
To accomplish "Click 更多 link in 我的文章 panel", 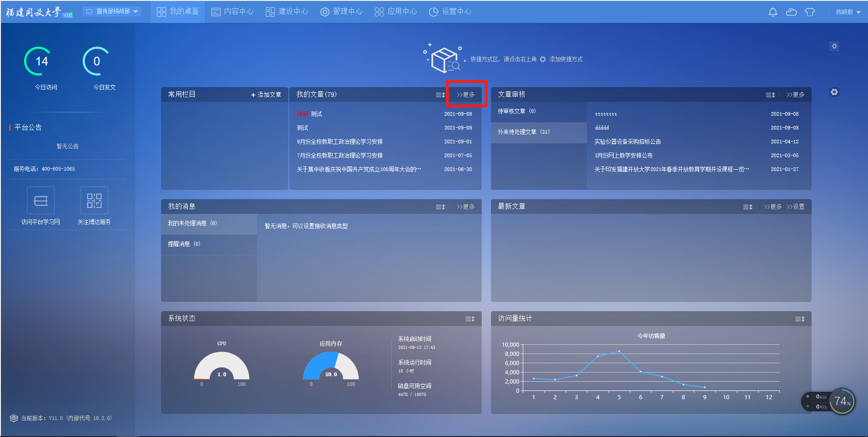I will [x=466, y=94].
